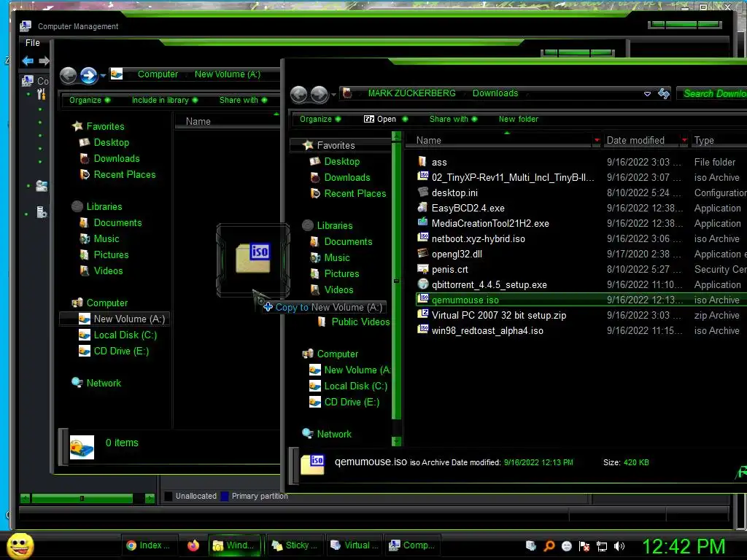Open File menu in Computer Management
This screenshot has height=560, width=747.
(x=32, y=43)
